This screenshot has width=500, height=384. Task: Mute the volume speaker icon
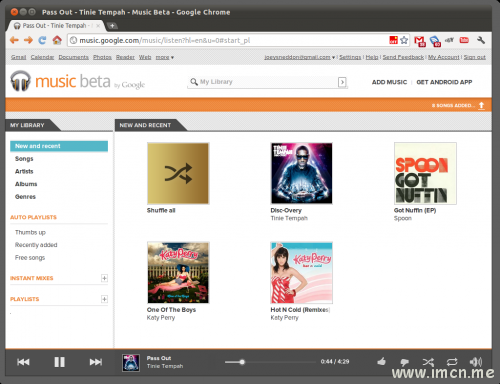pos(476,362)
